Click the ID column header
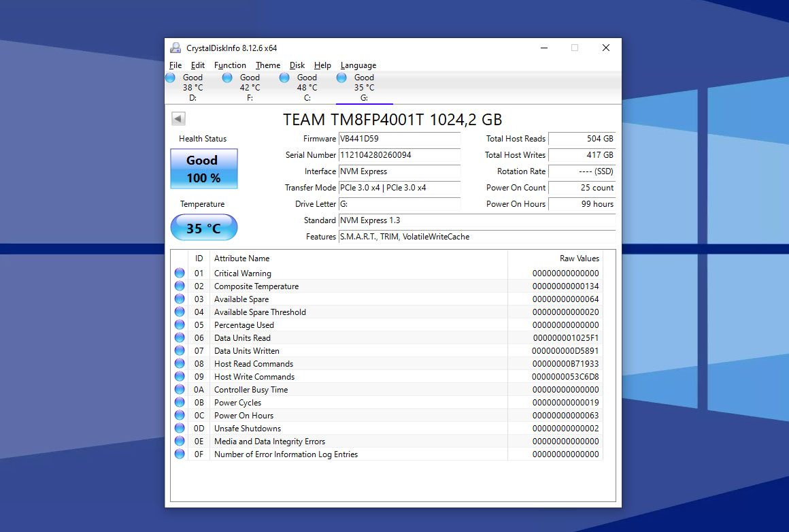 [199, 259]
